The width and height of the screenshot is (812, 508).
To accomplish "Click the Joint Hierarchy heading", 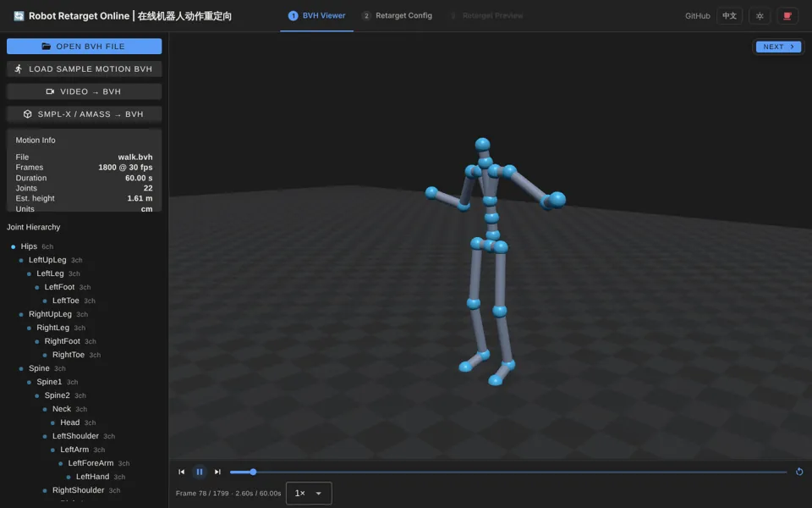I will 33,227.
